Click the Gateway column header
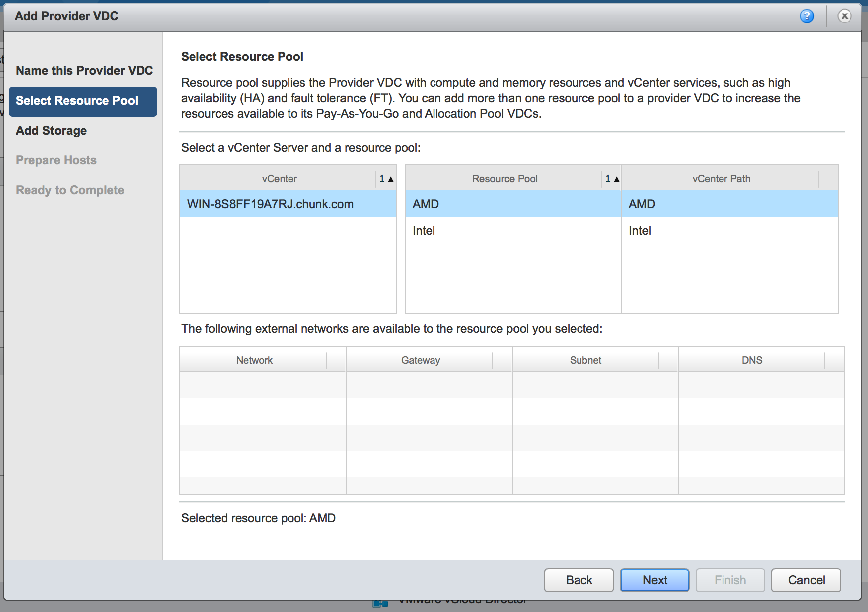Viewport: 868px width, 612px height. click(420, 360)
